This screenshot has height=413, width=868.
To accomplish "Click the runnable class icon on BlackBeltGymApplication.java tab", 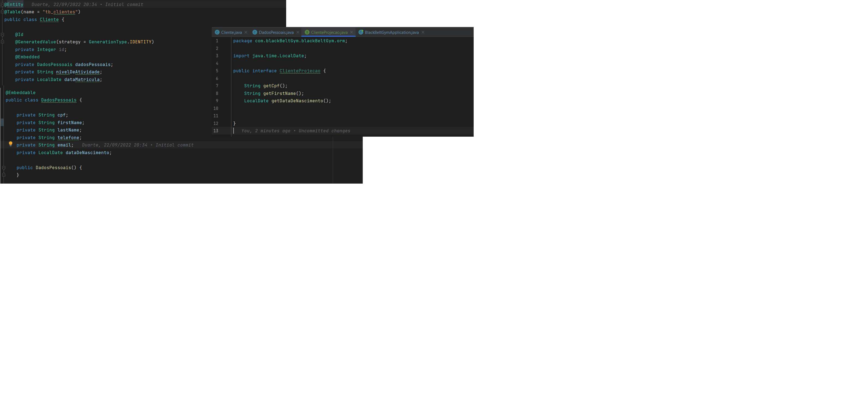I will tap(361, 32).
